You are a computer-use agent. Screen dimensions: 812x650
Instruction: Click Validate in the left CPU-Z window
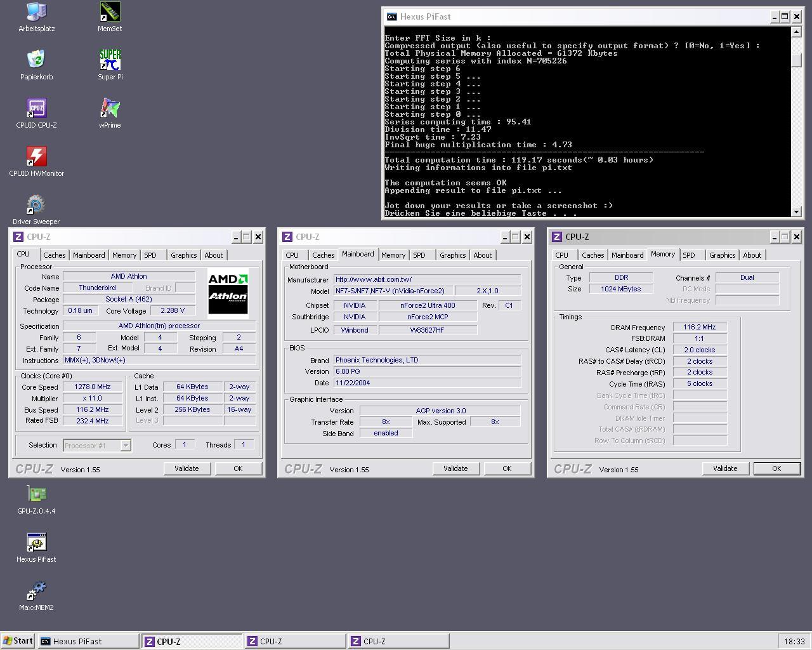point(187,468)
